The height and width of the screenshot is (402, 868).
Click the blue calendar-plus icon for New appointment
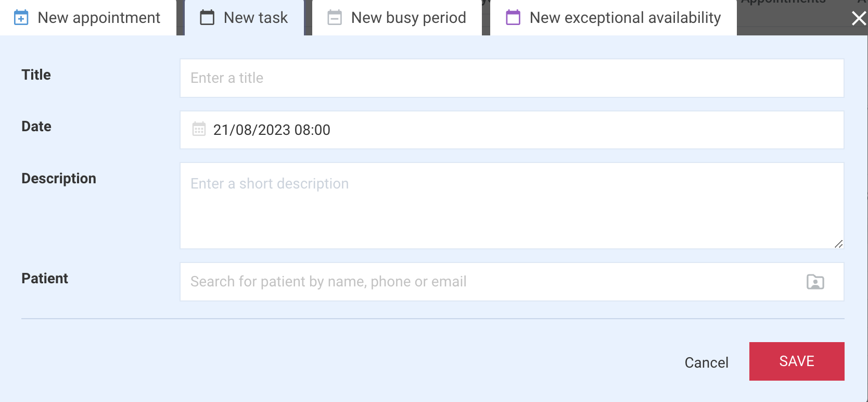pos(21,18)
